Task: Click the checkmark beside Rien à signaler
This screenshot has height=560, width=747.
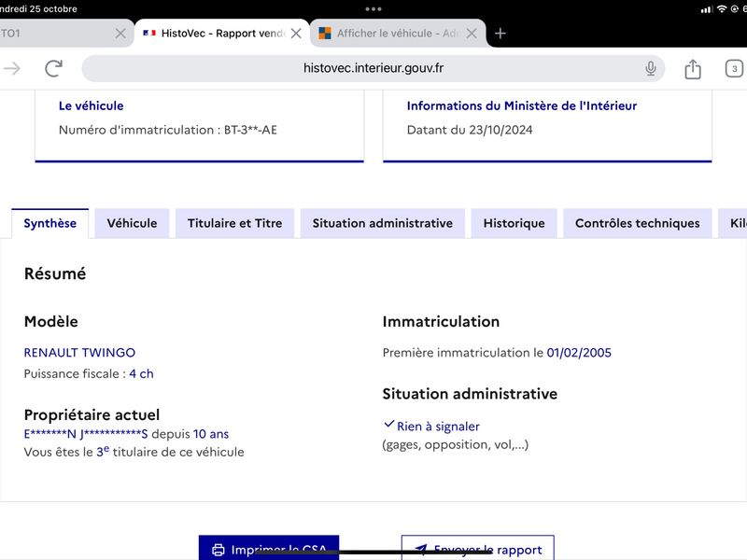Action: (x=388, y=424)
